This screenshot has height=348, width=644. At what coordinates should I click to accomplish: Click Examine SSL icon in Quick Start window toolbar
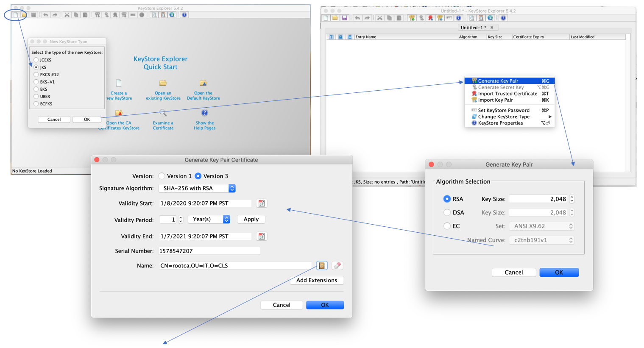[x=172, y=15]
